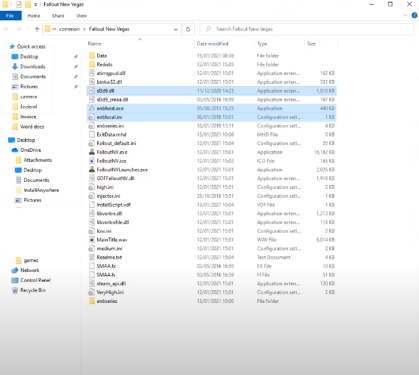Select the libvorbis.dll file name
Screen dimensions: 419x375
(109, 213)
